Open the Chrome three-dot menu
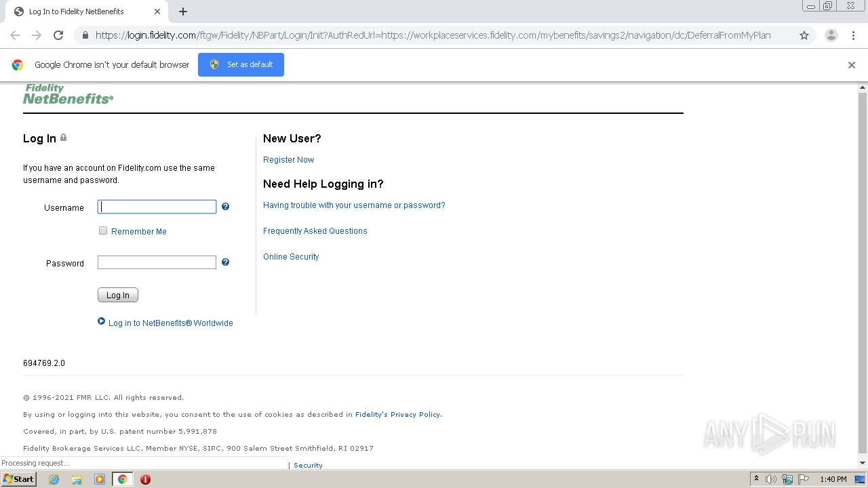This screenshot has width=868, height=488. [853, 35]
